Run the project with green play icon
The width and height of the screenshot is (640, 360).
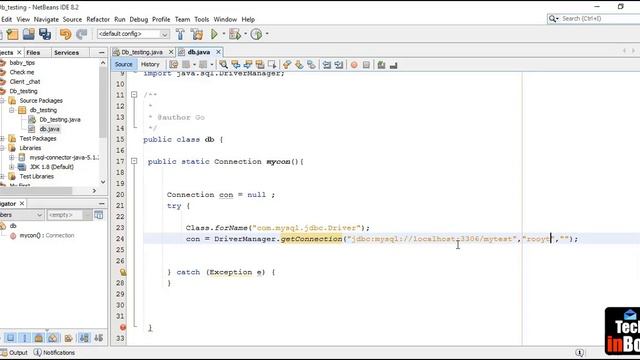click(214, 34)
